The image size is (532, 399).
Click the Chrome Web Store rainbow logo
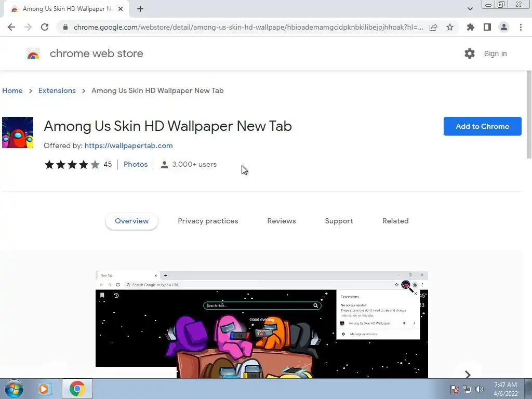tap(33, 54)
